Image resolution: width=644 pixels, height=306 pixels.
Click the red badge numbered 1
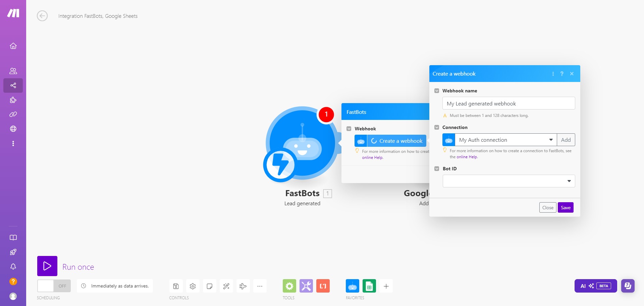(x=326, y=114)
